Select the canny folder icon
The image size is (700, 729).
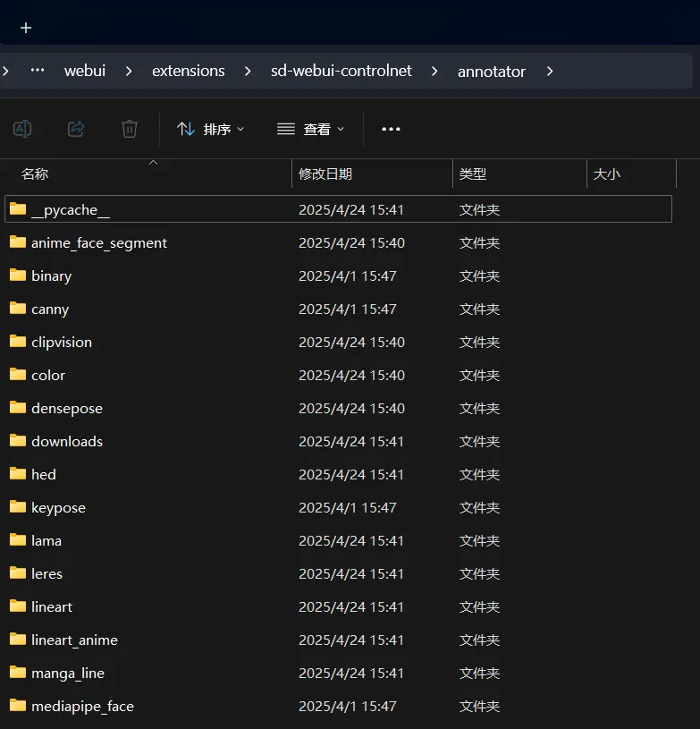[18, 309]
